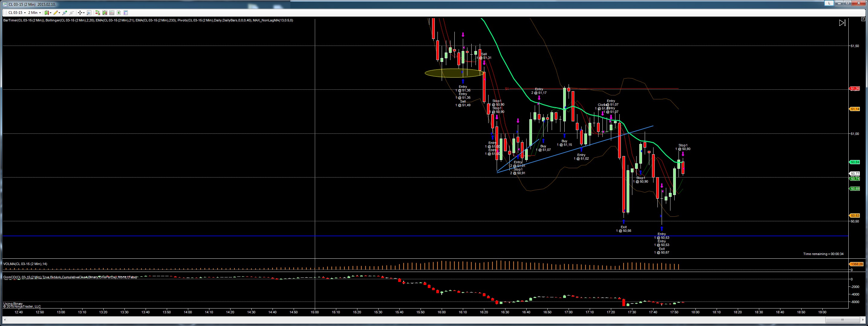
Task: Click the skip-to-latest-bar arrow icon
Action: pyautogui.click(x=842, y=23)
